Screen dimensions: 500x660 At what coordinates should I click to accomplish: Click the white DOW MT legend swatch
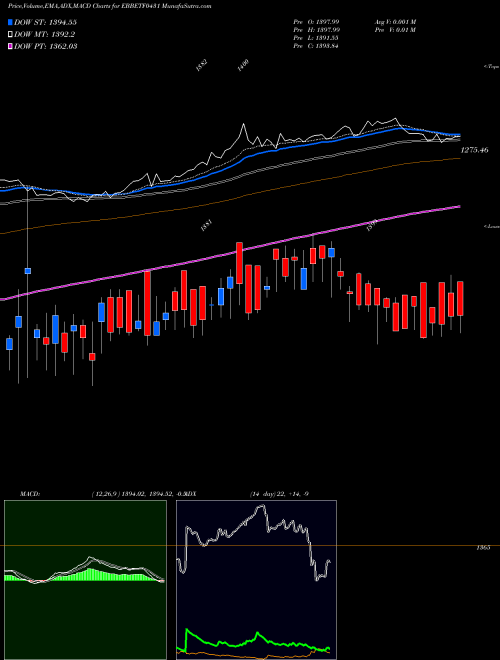pyautogui.click(x=10, y=35)
